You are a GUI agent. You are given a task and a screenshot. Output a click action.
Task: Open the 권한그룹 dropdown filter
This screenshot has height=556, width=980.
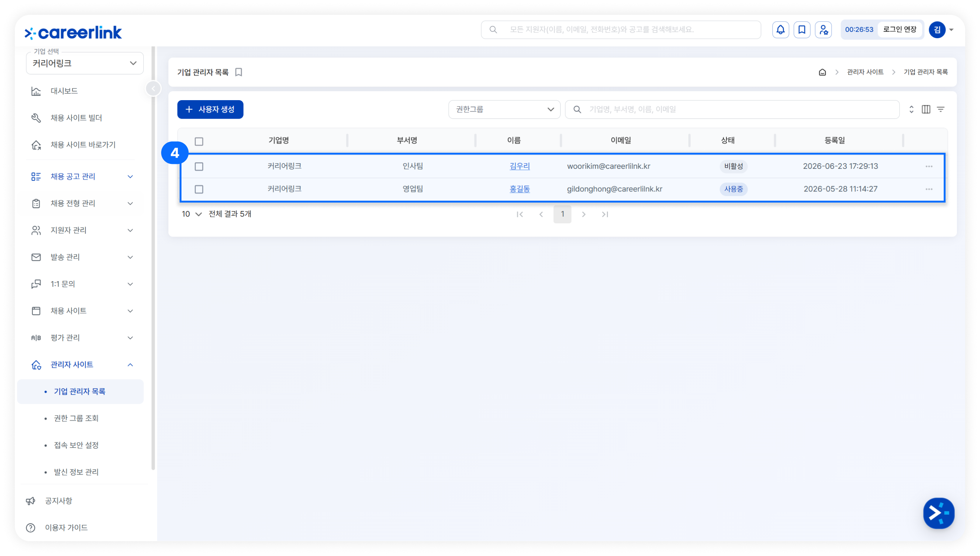[504, 109]
